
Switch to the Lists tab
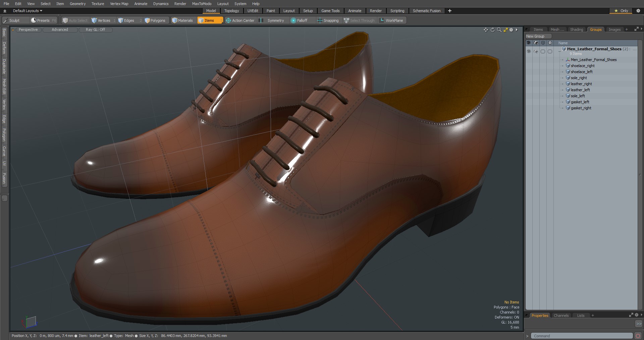pyautogui.click(x=581, y=316)
